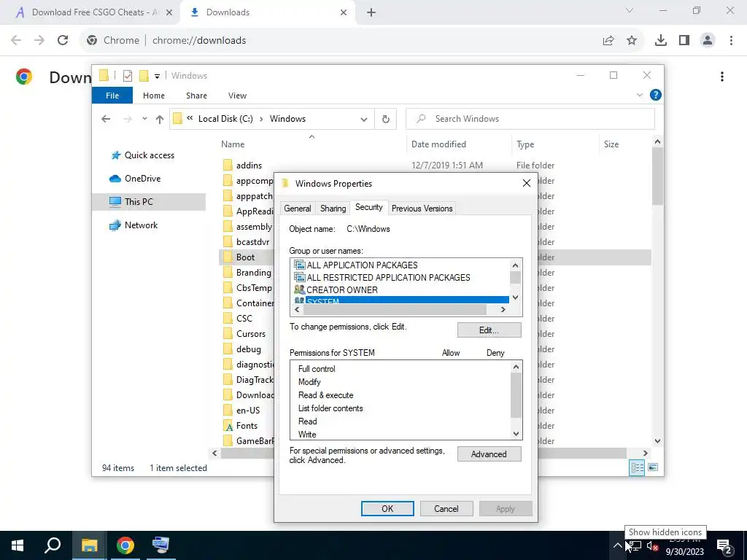
Task: Switch Explorer to large icons view
Action: 653,467
